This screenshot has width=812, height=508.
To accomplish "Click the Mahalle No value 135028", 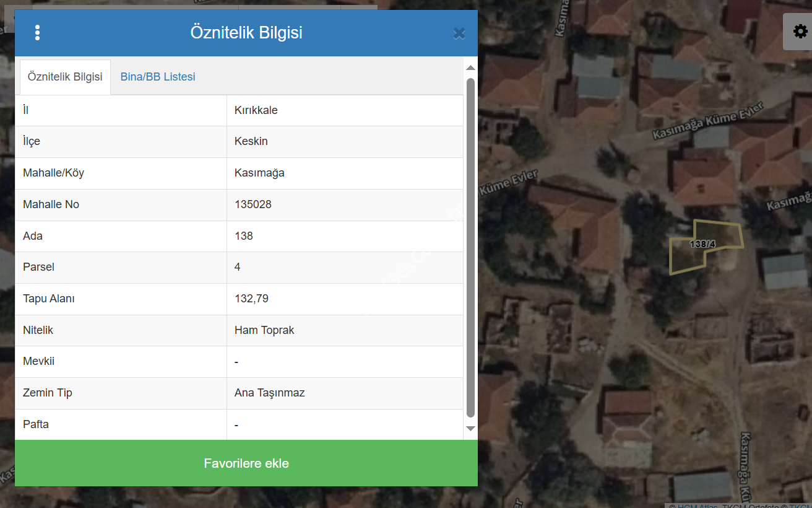I will (253, 204).
